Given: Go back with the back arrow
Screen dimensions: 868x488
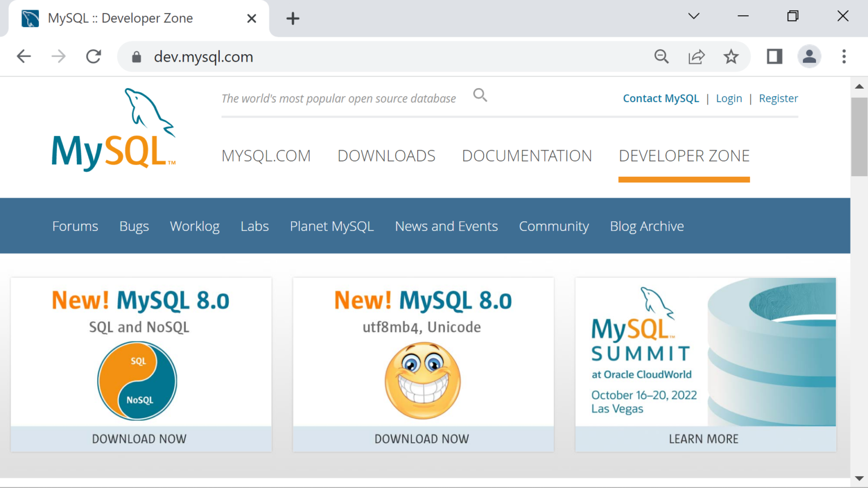Looking at the screenshot, I should pos(24,56).
